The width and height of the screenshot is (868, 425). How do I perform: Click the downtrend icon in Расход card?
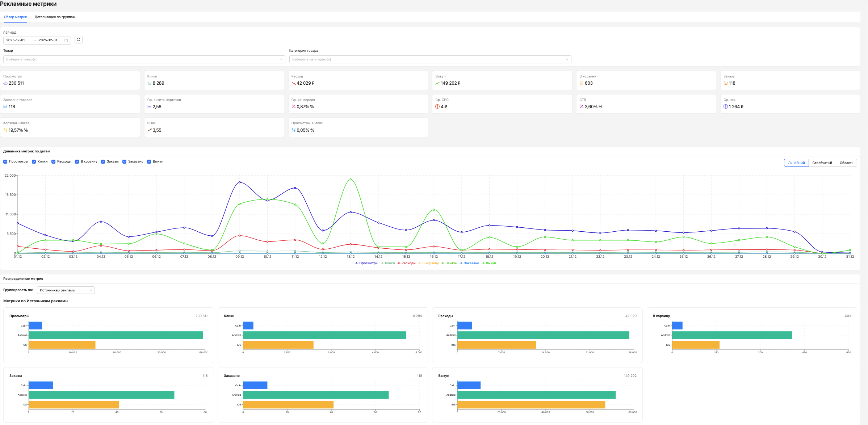pyautogui.click(x=294, y=83)
